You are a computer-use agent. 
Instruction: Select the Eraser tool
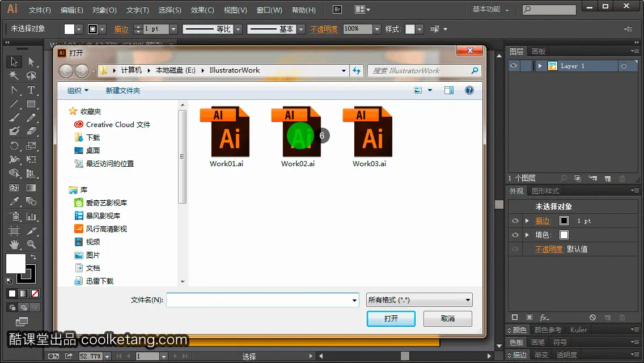[31, 131]
